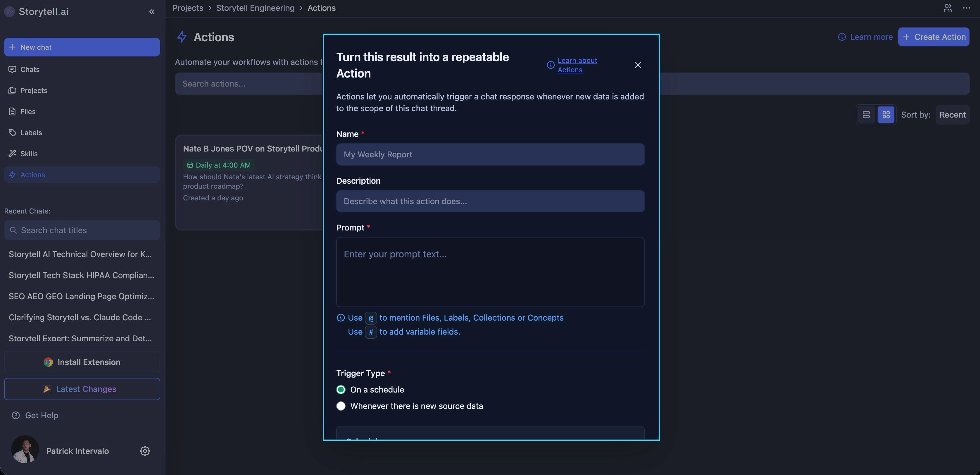Click the Name input field
The width and height of the screenshot is (980, 475).
point(490,154)
